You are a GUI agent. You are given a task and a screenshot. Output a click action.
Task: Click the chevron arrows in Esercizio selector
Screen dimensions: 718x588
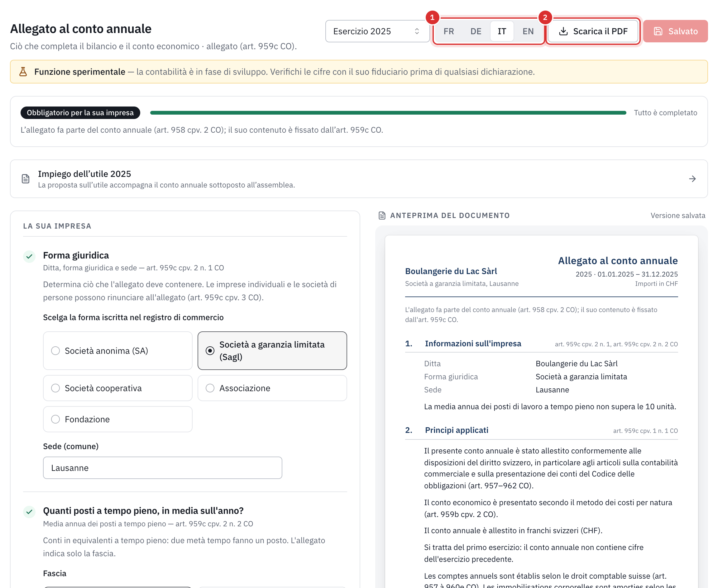(x=416, y=31)
